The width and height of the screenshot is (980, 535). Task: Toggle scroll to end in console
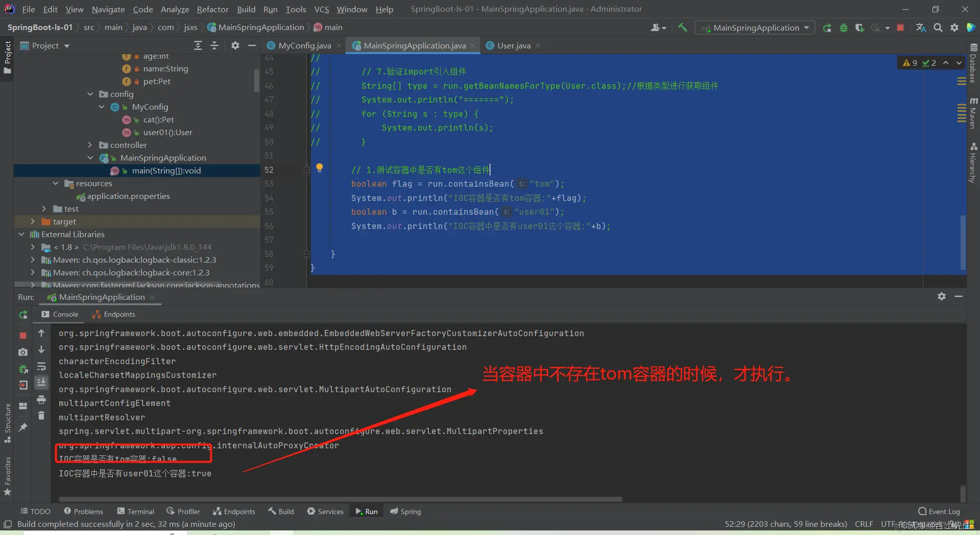[41, 383]
